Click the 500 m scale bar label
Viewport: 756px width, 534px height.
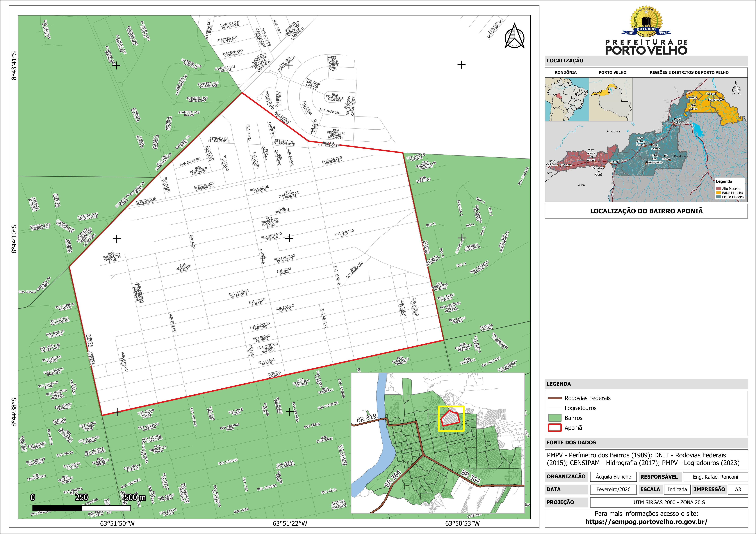[x=135, y=497]
